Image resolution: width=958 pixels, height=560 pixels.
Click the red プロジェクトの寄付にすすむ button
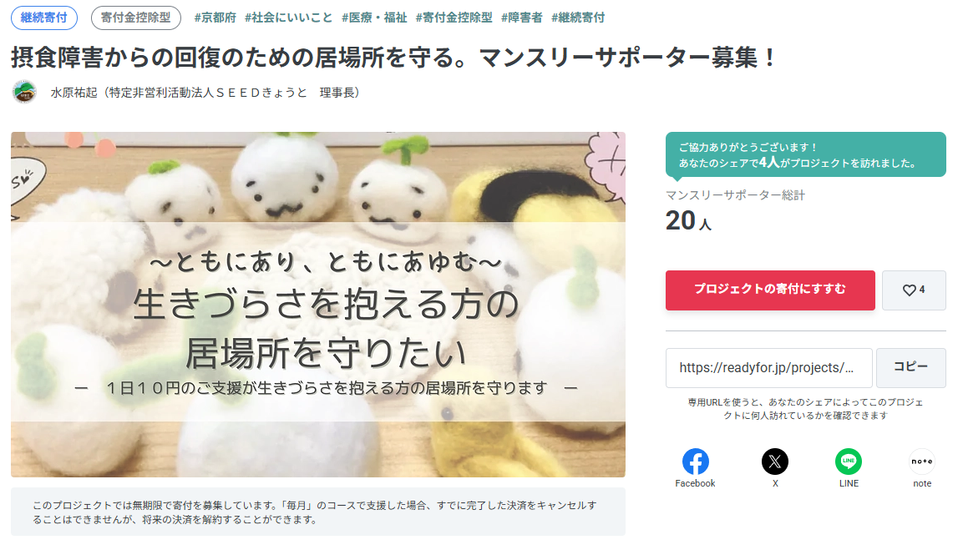coord(770,290)
